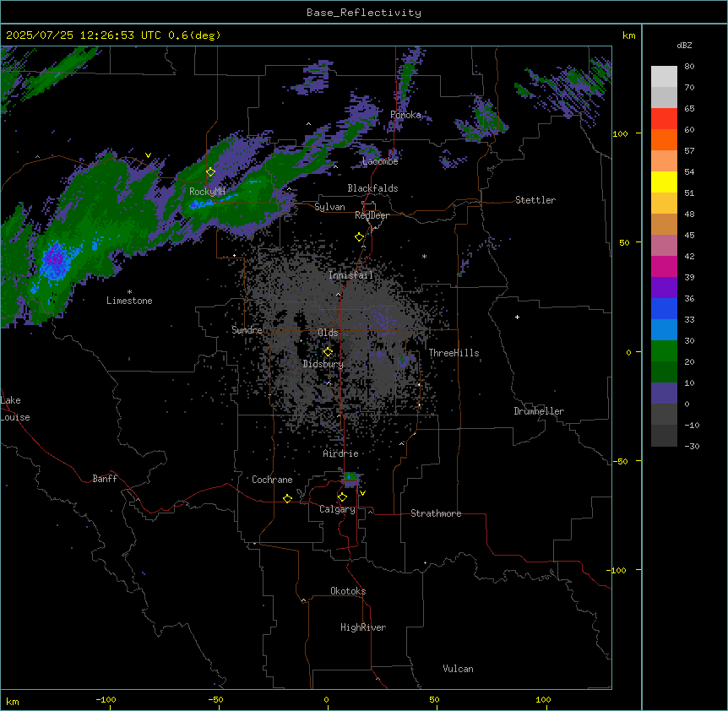Click the Sylvan label
728x711 pixels.
329,207
